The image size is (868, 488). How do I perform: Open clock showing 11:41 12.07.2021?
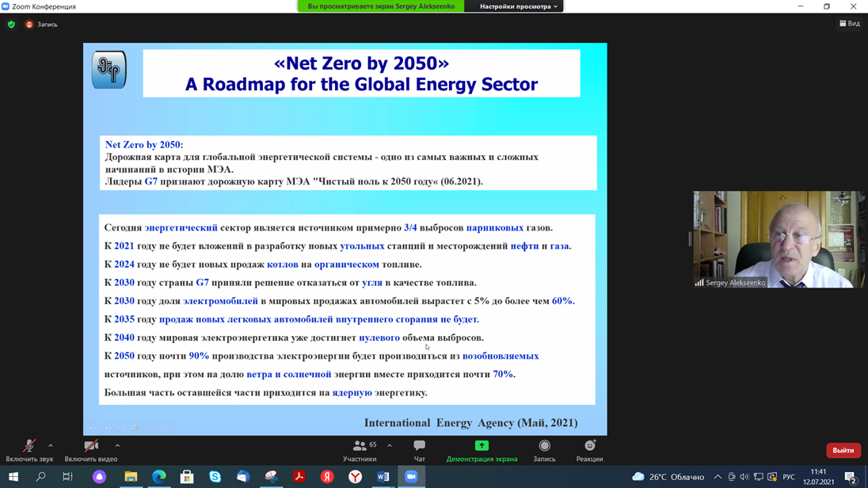(819, 476)
